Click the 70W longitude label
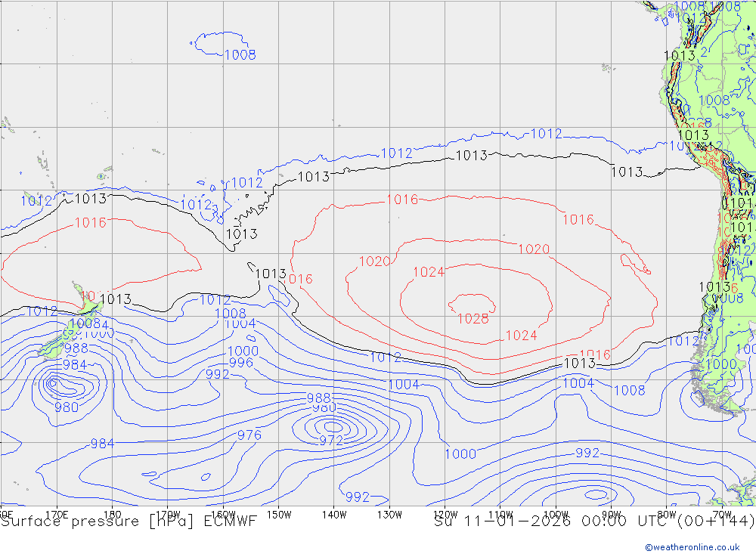This screenshot has width=756, height=554. (x=722, y=515)
